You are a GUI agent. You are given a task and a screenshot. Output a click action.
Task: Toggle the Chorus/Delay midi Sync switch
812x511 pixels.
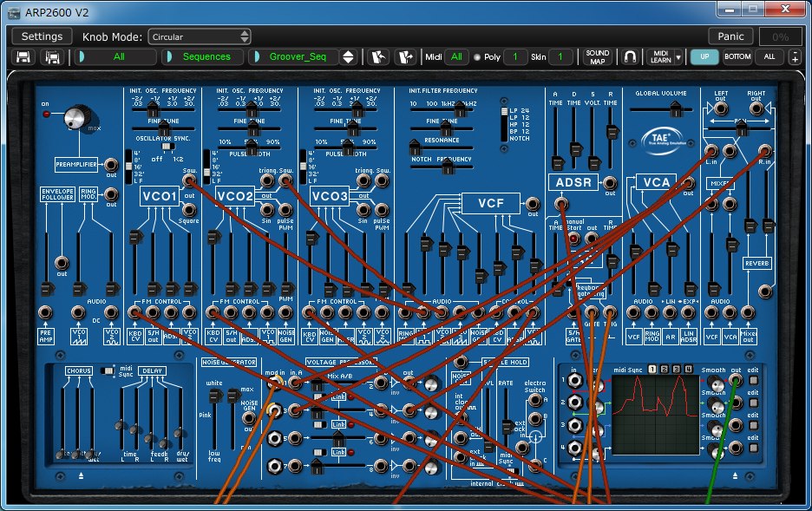108,370
